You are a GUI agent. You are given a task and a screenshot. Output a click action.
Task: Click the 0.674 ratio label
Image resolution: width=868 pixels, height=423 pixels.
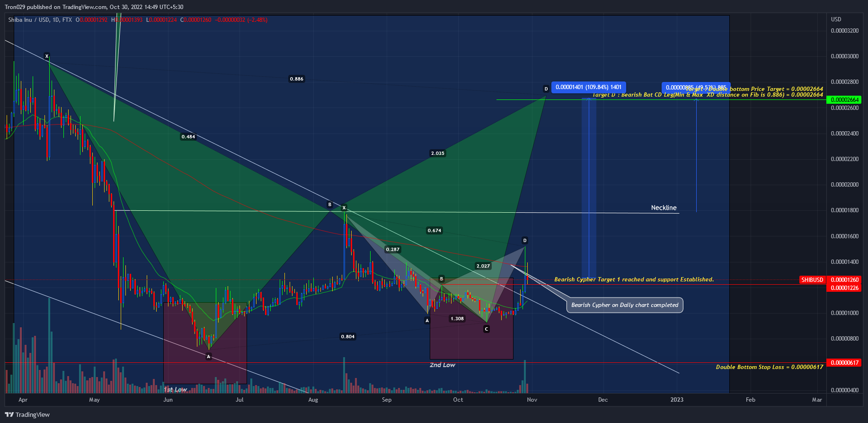tap(434, 231)
